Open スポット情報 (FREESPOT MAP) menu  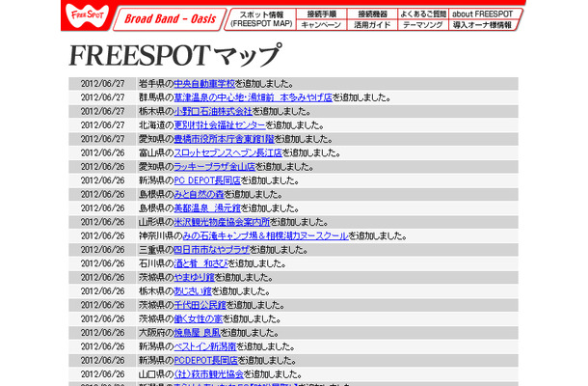261,19
